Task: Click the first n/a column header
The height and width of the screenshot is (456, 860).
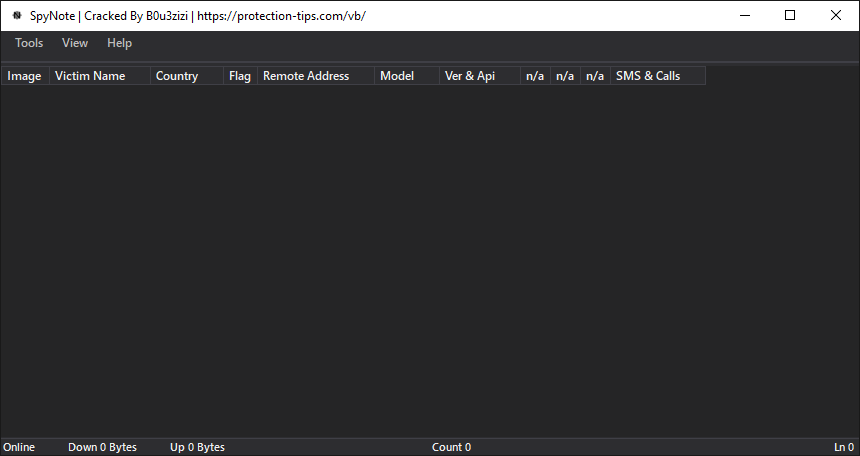Action: pyautogui.click(x=535, y=76)
